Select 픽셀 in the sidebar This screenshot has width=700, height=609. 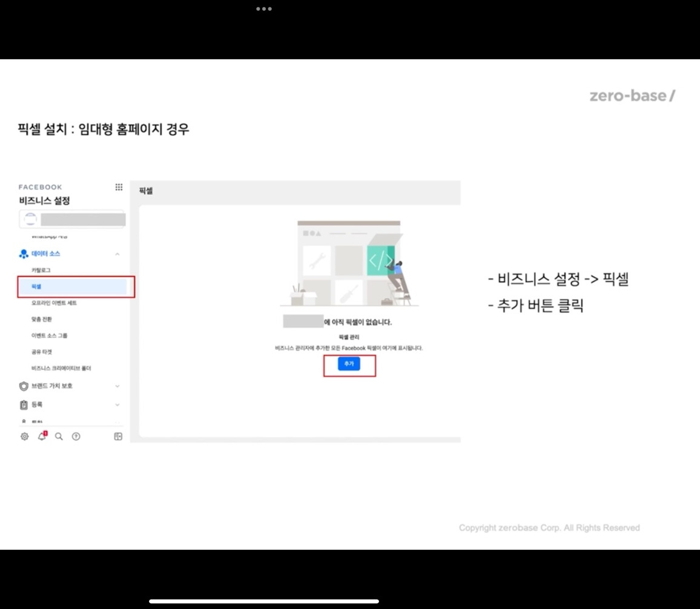pos(36,286)
